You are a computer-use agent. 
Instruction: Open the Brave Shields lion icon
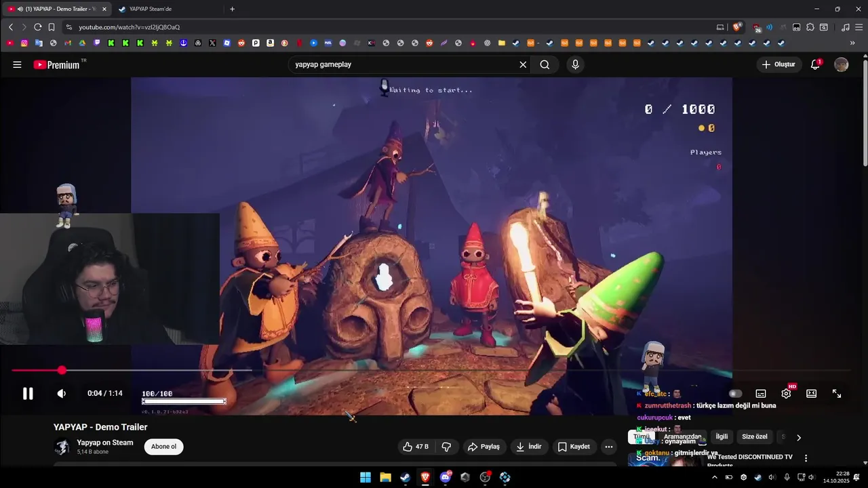[x=737, y=27]
